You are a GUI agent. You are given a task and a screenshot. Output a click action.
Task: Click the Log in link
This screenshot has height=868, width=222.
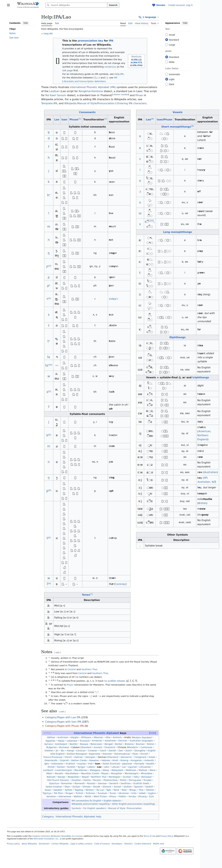point(189,5)
